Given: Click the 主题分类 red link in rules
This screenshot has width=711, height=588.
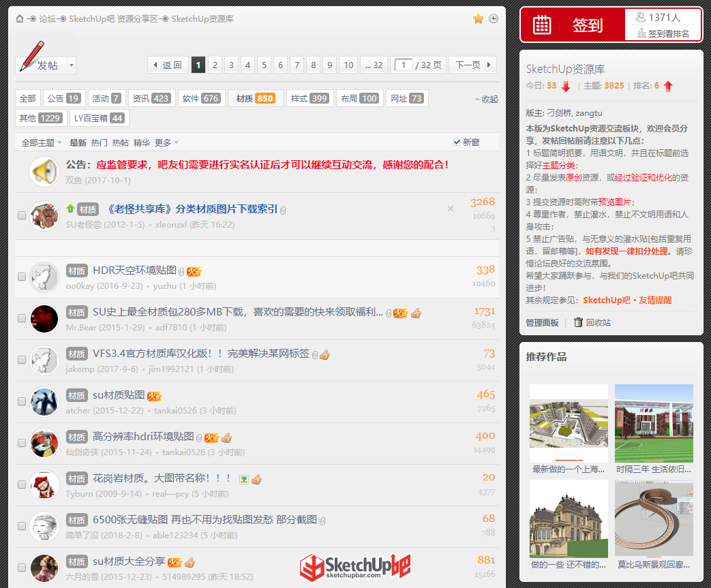Looking at the screenshot, I should (x=559, y=166).
